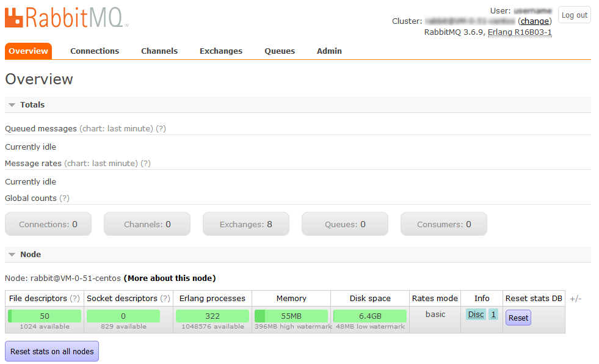Open the Admin tab
The height and width of the screenshot is (364, 599).
coord(329,51)
